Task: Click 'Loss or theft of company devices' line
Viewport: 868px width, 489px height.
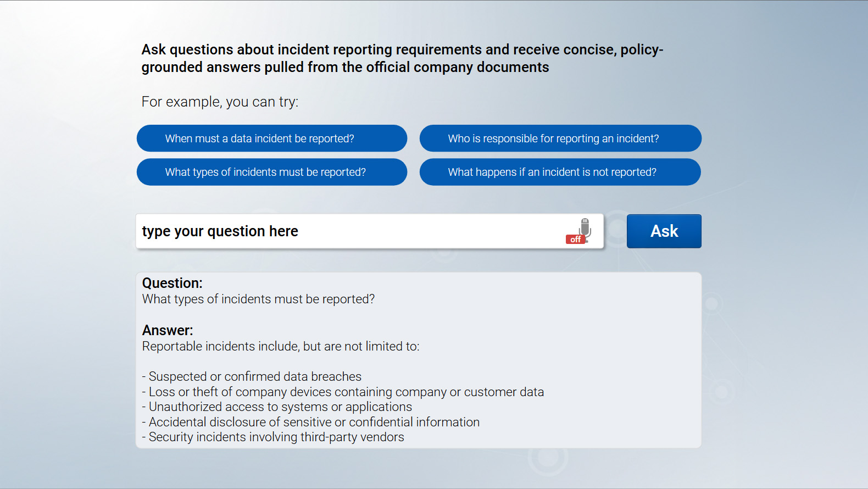Action: click(343, 392)
